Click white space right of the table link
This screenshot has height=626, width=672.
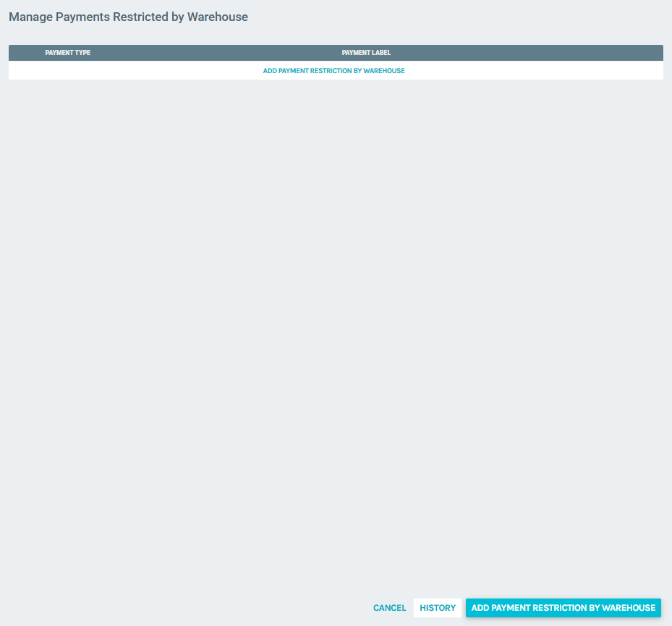click(535, 71)
